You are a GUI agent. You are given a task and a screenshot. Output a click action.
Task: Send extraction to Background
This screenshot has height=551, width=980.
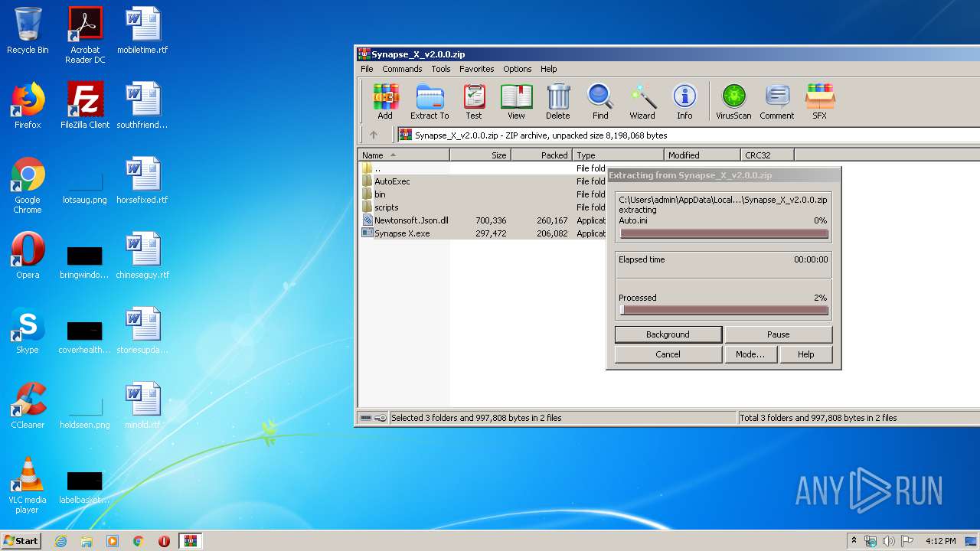click(x=668, y=334)
